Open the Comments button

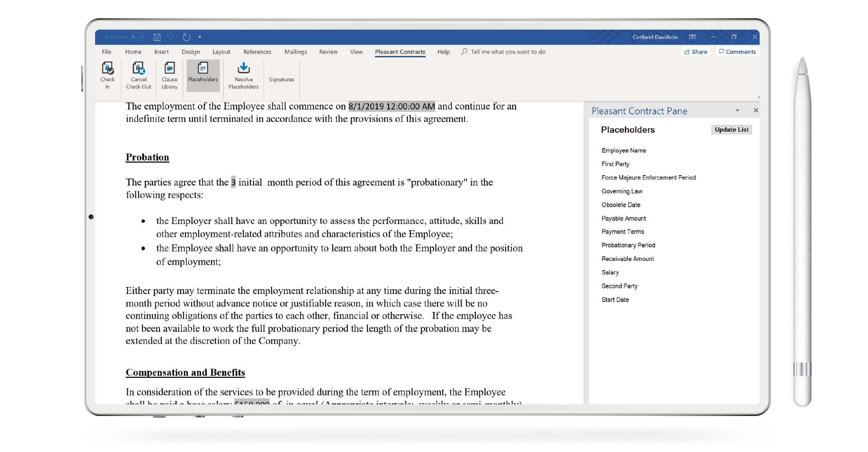pos(737,52)
